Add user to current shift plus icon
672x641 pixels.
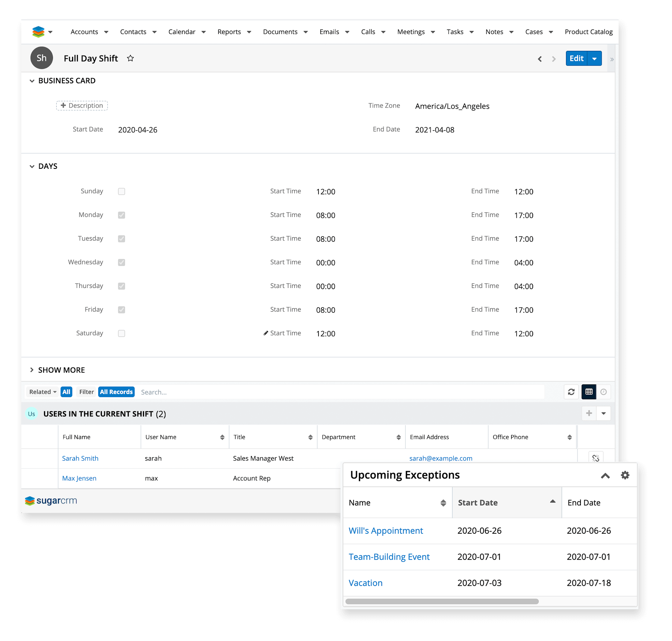pyautogui.click(x=589, y=413)
